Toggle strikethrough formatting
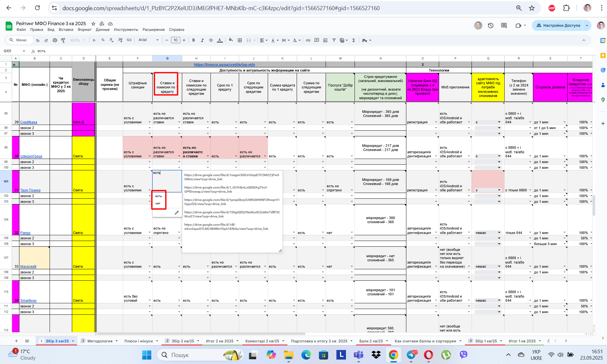Image resolution: width=607 pixels, height=364 pixels. pyautogui.click(x=211, y=40)
